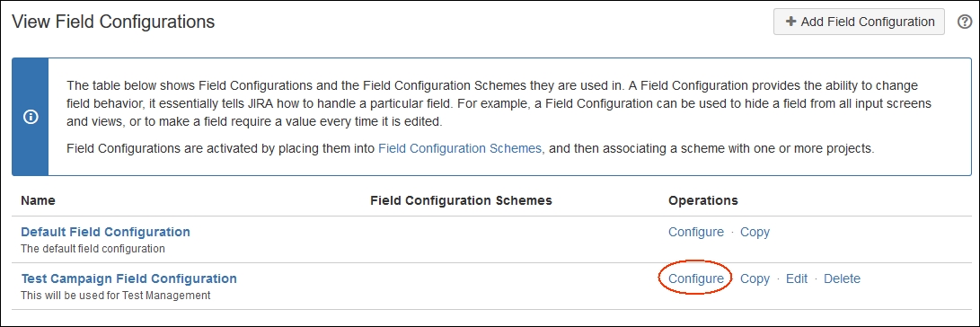Click the Operations column header

[703, 200]
